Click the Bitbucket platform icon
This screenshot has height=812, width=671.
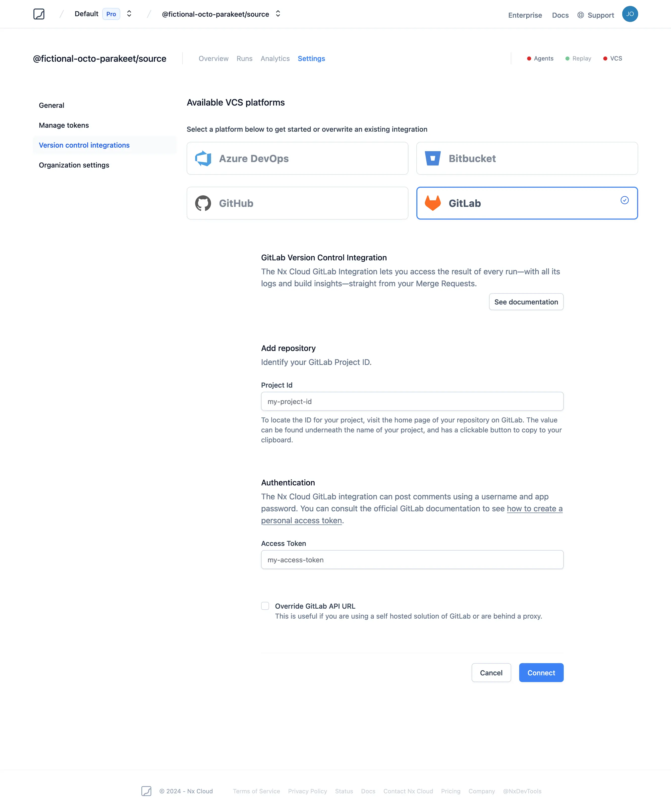coord(432,159)
